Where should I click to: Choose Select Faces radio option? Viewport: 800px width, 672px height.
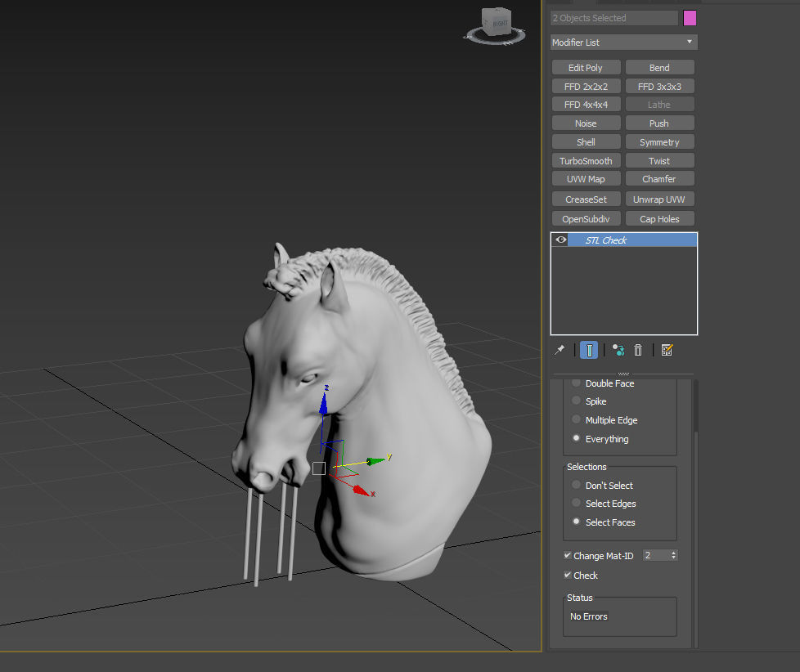click(x=576, y=522)
